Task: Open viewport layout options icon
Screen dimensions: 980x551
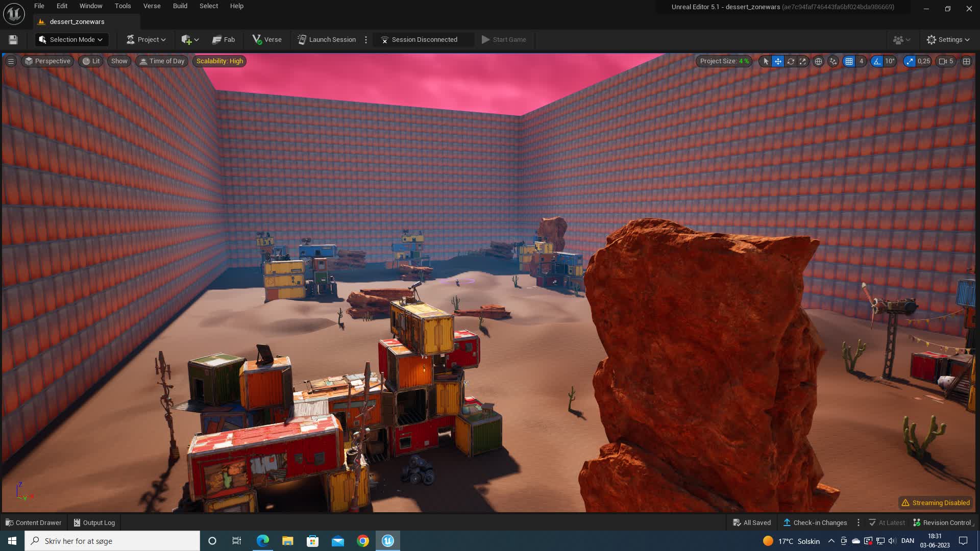Action: pos(966,61)
